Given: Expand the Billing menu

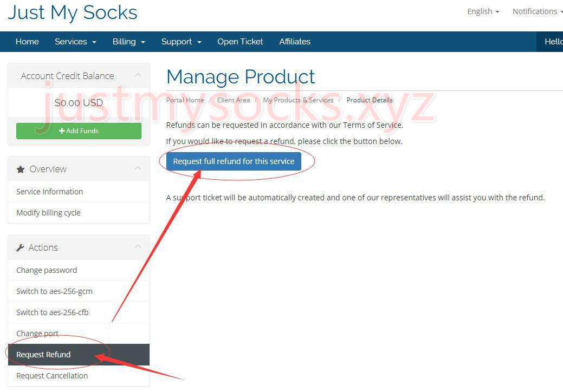Looking at the screenshot, I should [x=128, y=42].
